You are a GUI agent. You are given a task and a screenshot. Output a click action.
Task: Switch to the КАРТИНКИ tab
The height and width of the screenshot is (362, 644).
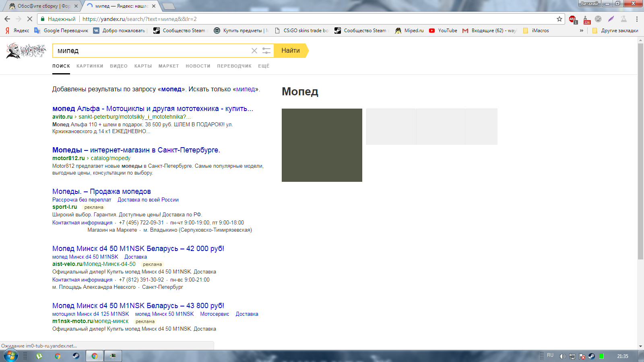(x=90, y=66)
